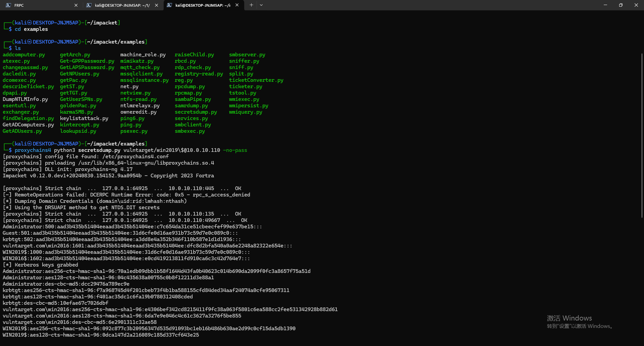The image size is (644, 346).
Task: Open a new terminal tab
Action: coord(251,5)
